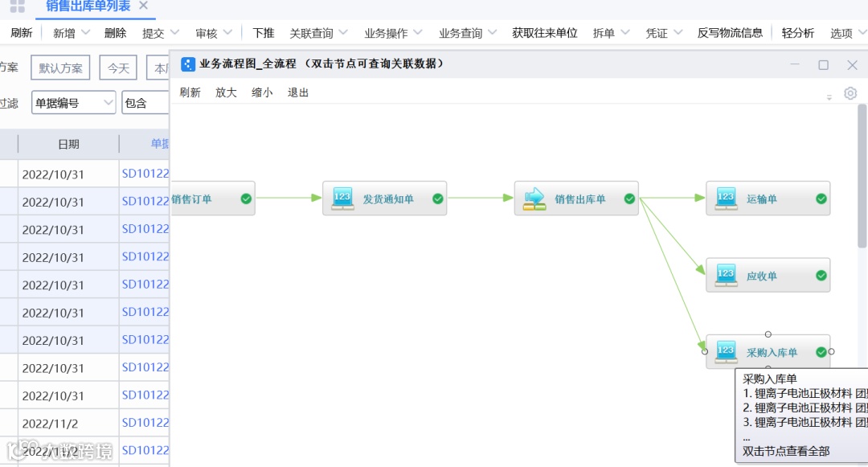
Task: Switch to the 销售出库单列表 tab
Action: click(x=88, y=6)
